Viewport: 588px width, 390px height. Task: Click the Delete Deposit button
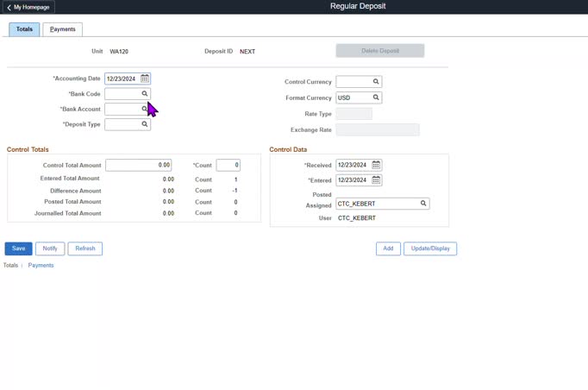(x=380, y=51)
